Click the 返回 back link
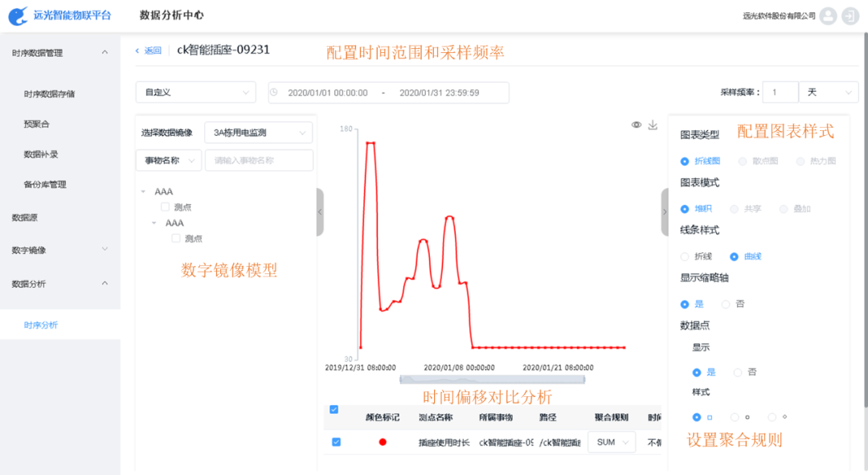The width and height of the screenshot is (868, 475). [149, 49]
